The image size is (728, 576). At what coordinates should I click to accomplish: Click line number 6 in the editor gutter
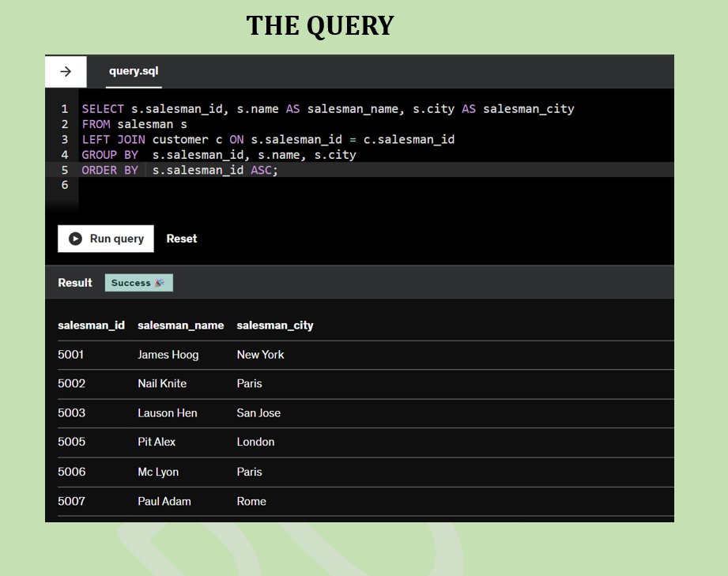(65, 185)
